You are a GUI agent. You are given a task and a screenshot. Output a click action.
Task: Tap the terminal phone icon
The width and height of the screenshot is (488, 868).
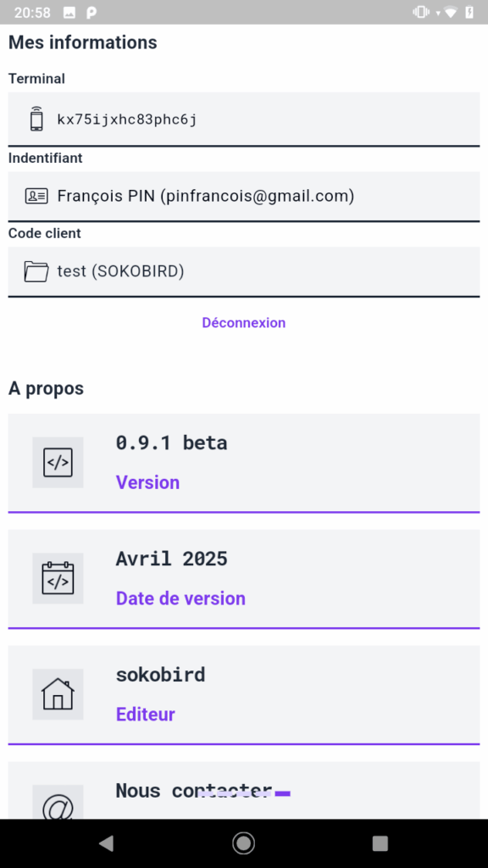pos(36,119)
